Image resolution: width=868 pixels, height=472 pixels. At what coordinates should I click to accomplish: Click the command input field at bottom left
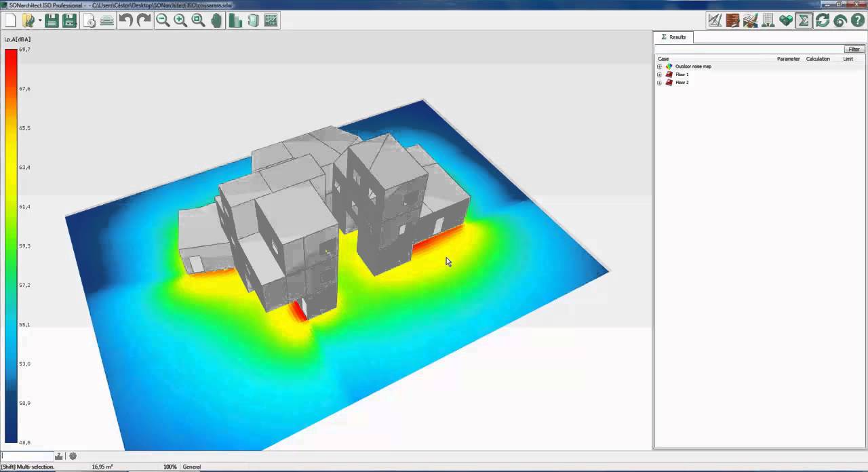pos(27,456)
